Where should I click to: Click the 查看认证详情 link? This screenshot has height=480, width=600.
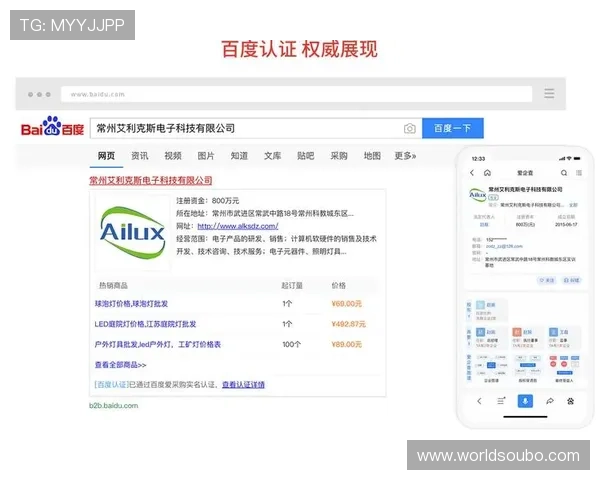click(x=243, y=385)
